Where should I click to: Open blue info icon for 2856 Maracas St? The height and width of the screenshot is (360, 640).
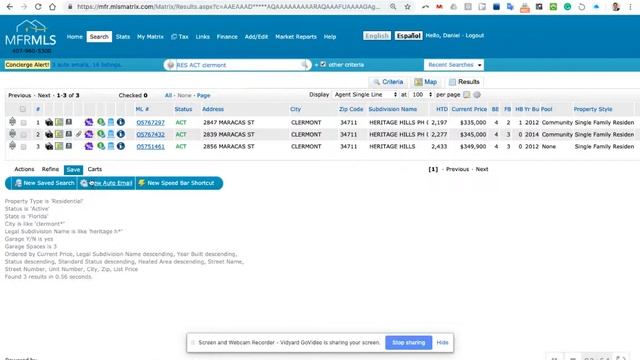[x=121, y=146]
